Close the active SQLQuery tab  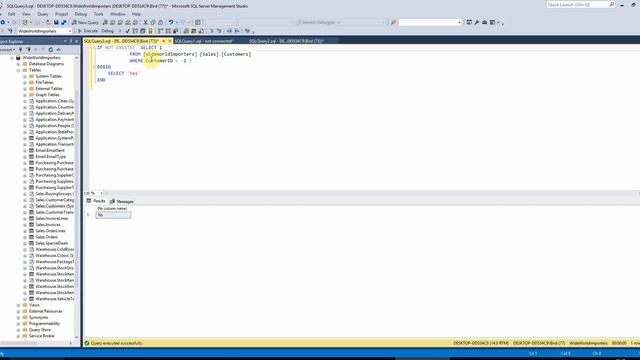click(170, 41)
